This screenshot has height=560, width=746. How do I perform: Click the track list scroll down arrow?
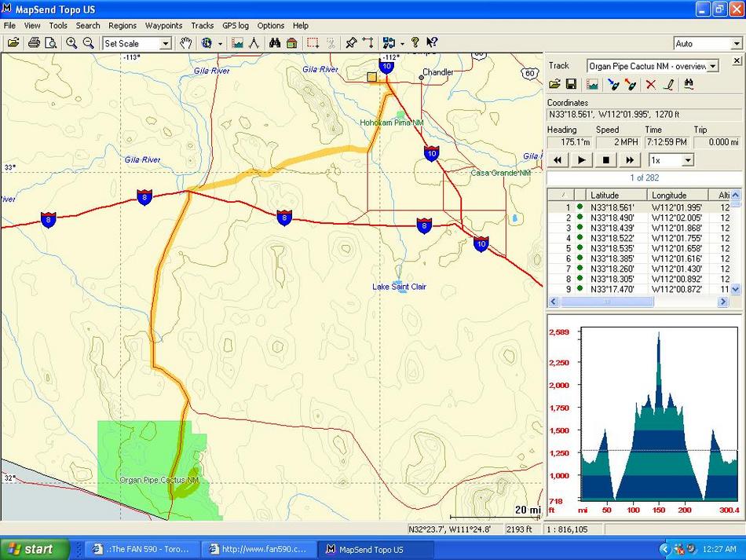pos(736,289)
